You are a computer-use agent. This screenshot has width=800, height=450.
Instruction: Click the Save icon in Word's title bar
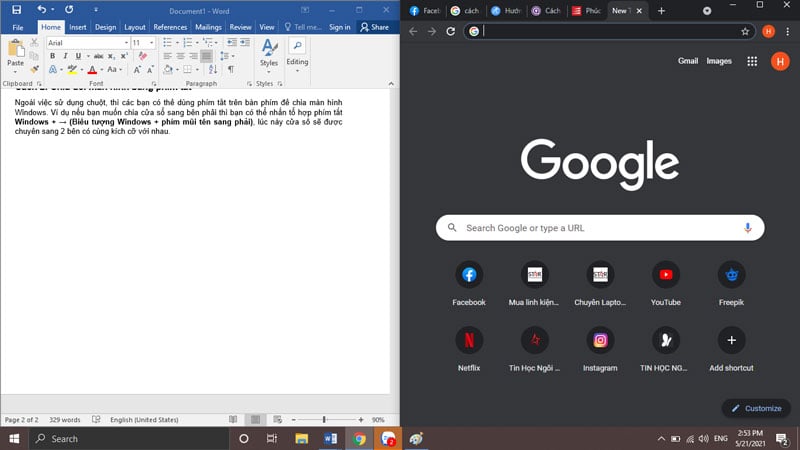[x=16, y=9]
